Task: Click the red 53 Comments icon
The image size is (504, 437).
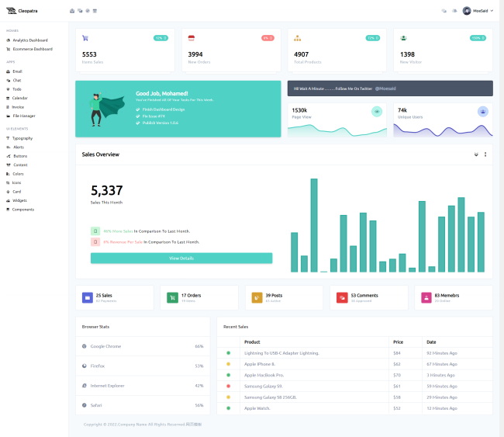Action: tap(342, 297)
